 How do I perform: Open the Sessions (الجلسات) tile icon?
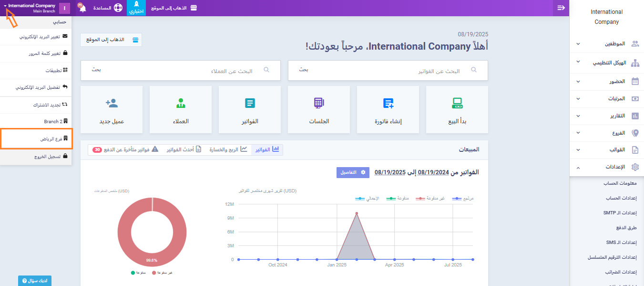tap(319, 103)
